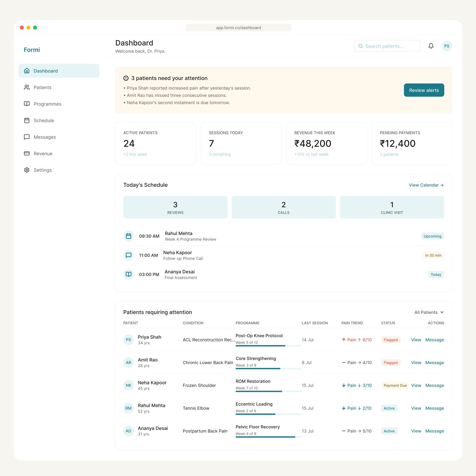
Task: Click the Programmes book icon
Action: [27, 104]
